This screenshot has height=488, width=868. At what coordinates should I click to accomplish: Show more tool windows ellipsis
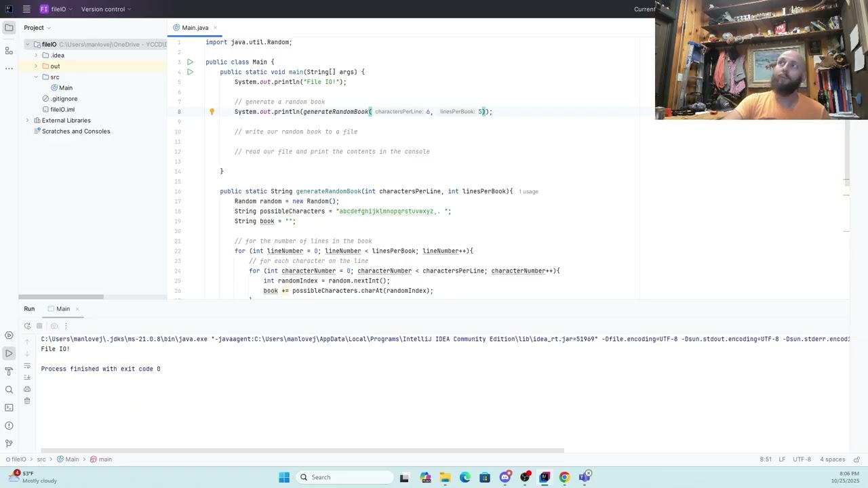tap(9, 68)
